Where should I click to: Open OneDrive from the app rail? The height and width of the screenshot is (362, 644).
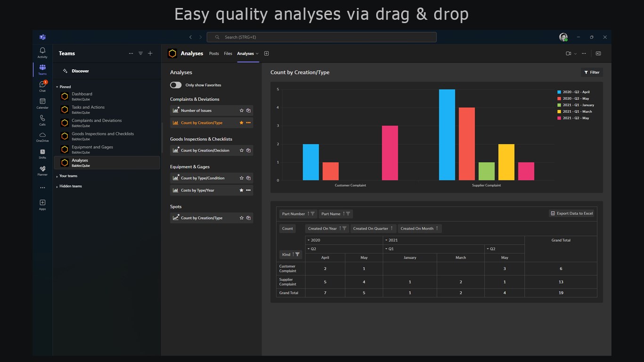point(42,137)
